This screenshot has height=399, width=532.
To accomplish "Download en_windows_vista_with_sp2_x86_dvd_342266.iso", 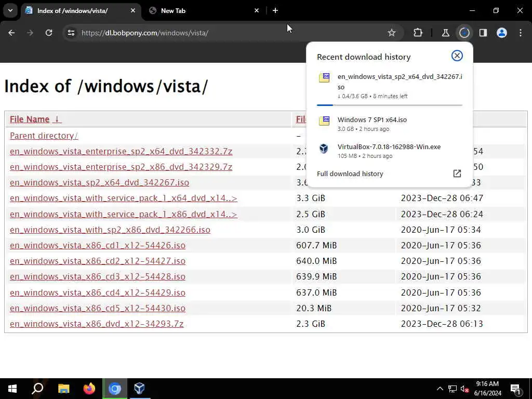I will point(110,230).
